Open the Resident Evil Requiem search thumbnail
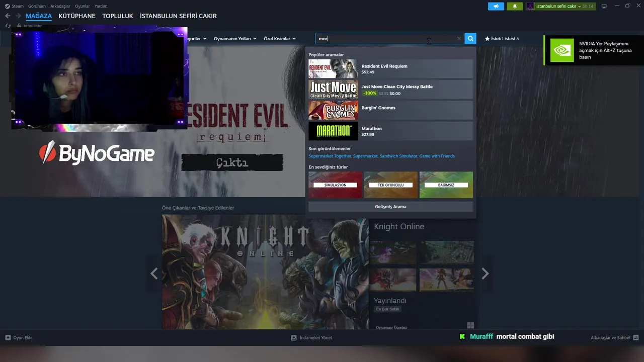644x362 pixels. click(x=333, y=69)
